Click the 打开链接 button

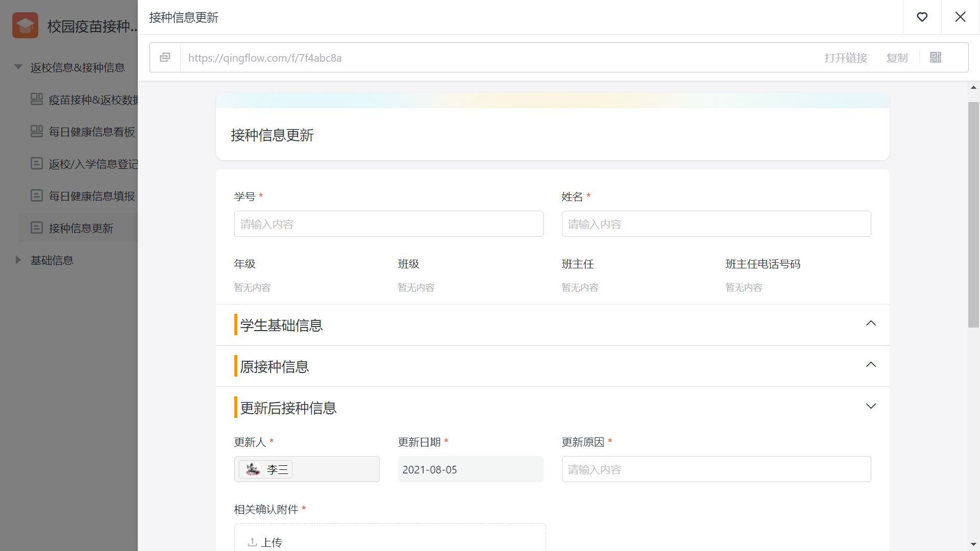click(846, 58)
